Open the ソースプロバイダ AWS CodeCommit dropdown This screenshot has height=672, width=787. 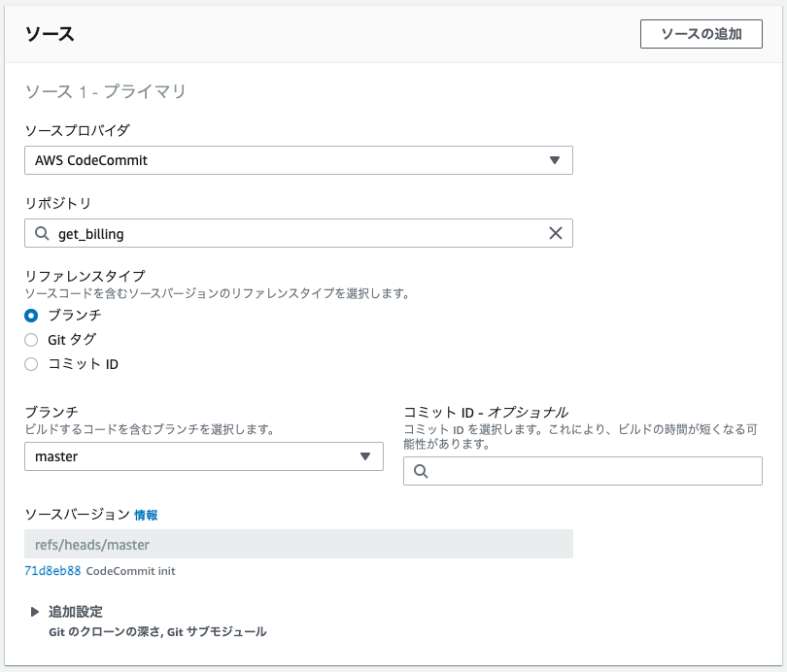[x=298, y=160]
